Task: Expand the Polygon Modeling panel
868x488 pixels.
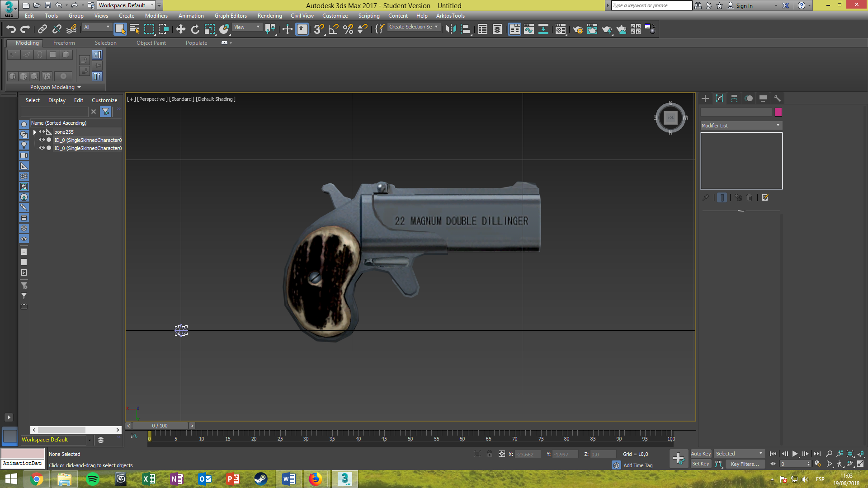Action: click(56, 87)
